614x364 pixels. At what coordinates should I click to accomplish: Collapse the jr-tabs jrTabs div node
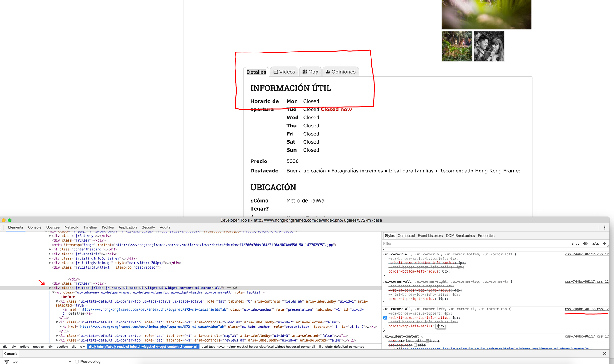(50, 288)
